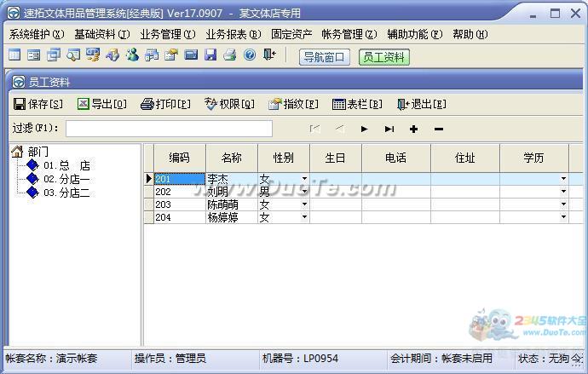Click the blue floppy disk save toolbar icon

[x=210, y=55]
